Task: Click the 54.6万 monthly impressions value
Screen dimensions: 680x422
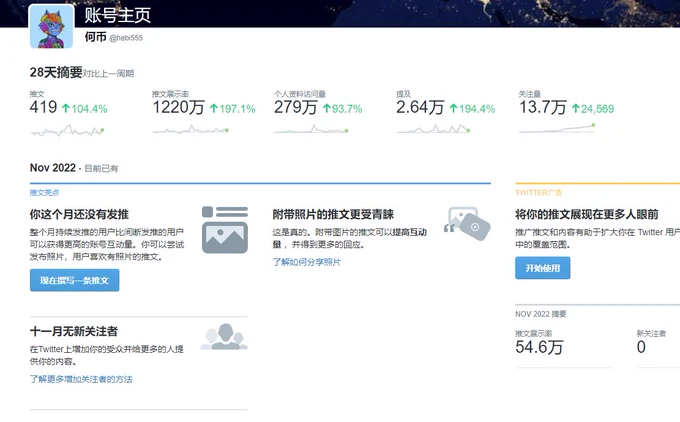Action: pyautogui.click(x=539, y=347)
